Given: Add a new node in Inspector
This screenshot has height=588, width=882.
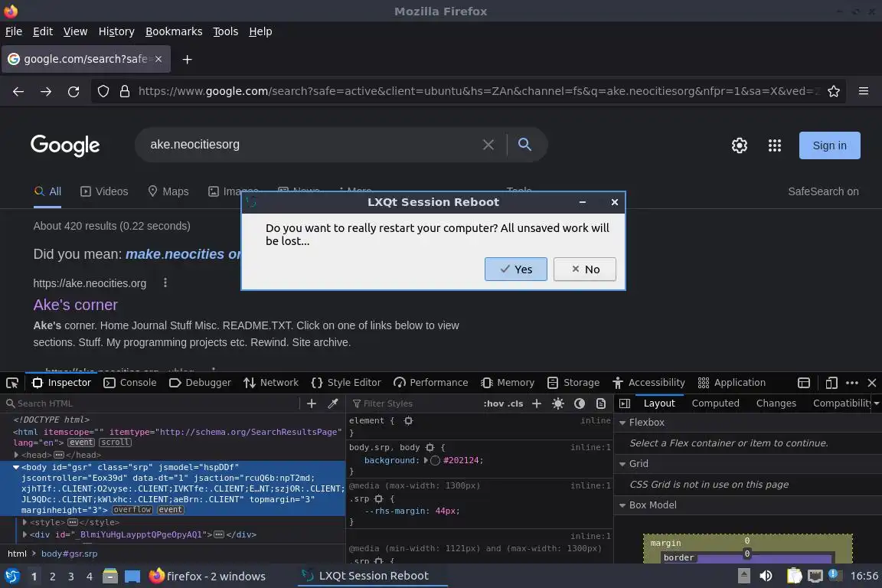Looking at the screenshot, I should point(311,403).
